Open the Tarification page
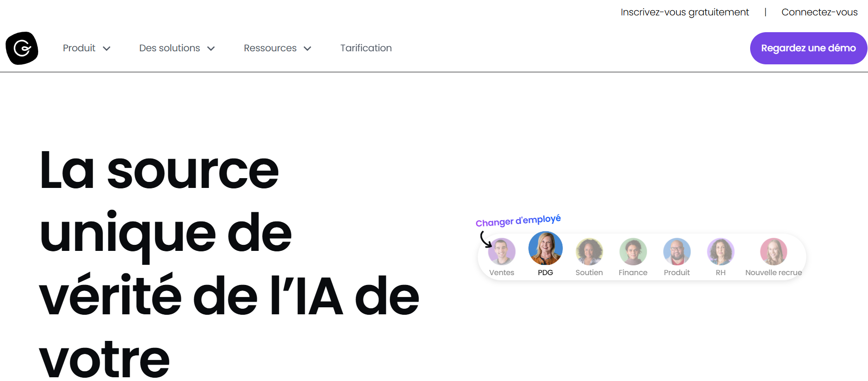868x381 pixels. pos(366,48)
